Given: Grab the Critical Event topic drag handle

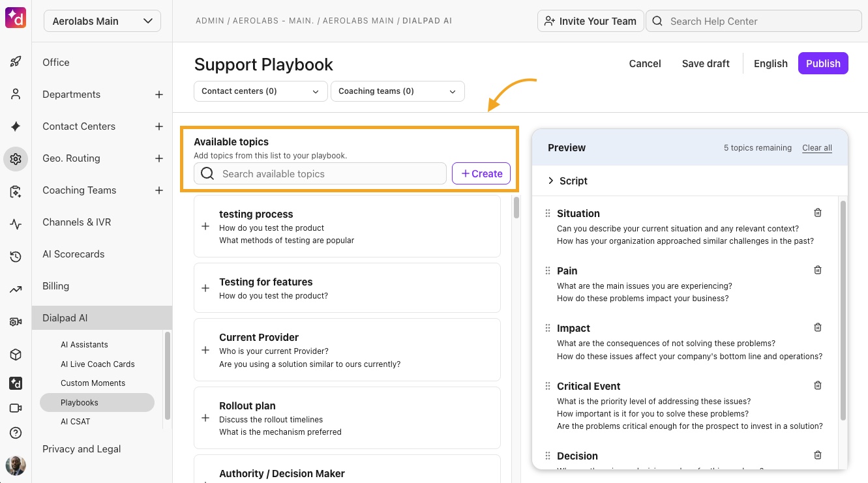Looking at the screenshot, I should click(x=548, y=386).
